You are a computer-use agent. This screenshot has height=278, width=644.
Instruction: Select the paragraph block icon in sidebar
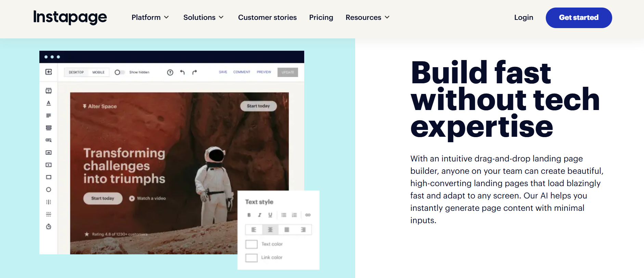click(x=49, y=116)
